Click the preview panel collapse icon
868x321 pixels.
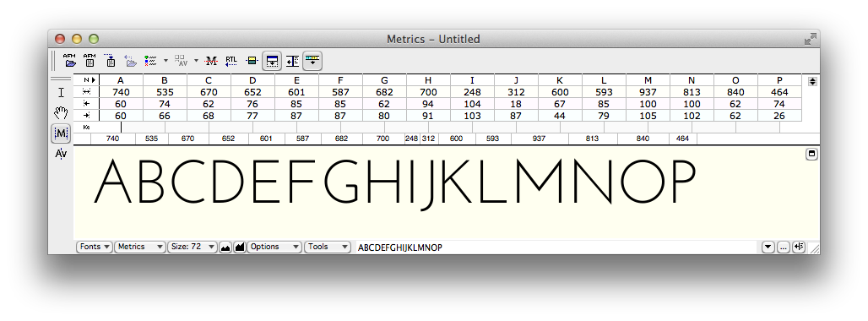point(812,155)
